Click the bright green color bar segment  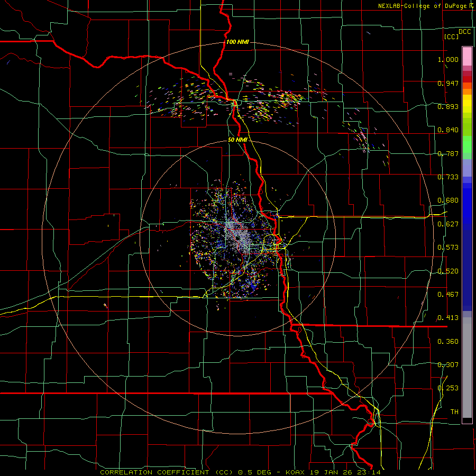[467, 144]
